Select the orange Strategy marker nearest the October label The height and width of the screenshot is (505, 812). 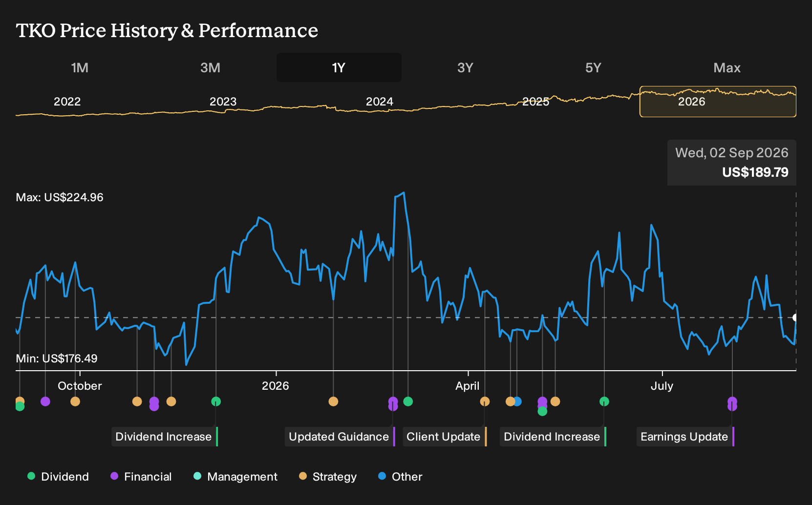[75, 401]
